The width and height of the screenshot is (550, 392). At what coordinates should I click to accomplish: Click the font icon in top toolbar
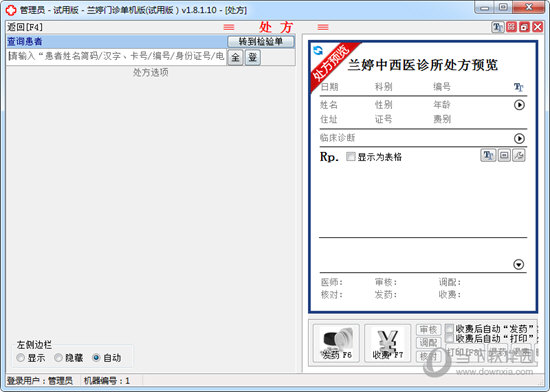[497, 27]
